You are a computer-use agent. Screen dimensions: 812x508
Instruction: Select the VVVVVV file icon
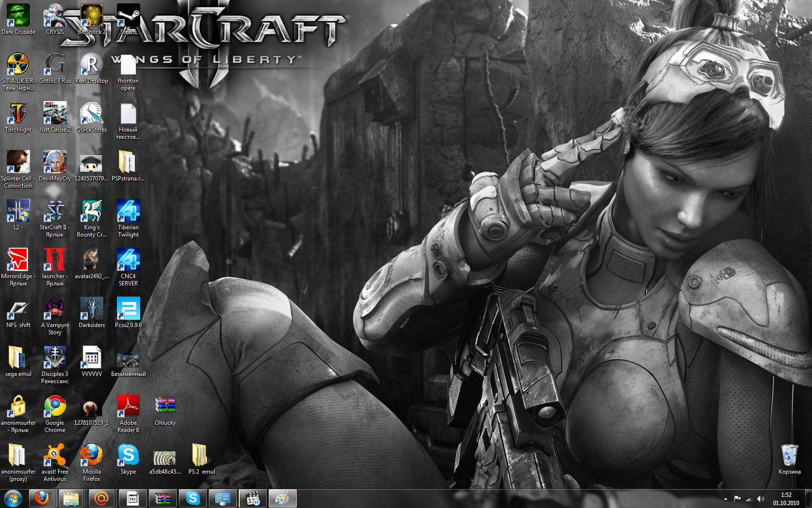tap(92, 361)
